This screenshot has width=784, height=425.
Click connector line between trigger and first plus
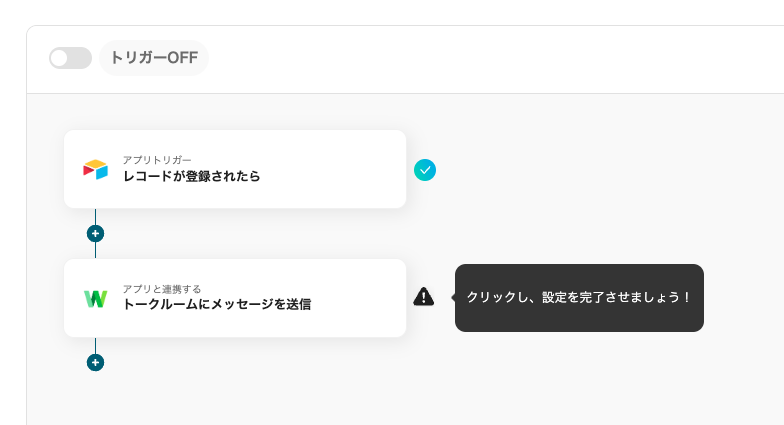tap(95, 216)
